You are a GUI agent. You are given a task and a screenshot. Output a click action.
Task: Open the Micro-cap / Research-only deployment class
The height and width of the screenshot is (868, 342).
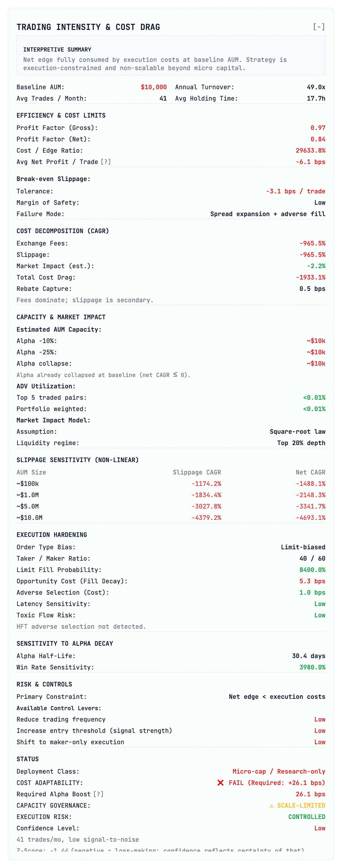(x=279, y=771)
